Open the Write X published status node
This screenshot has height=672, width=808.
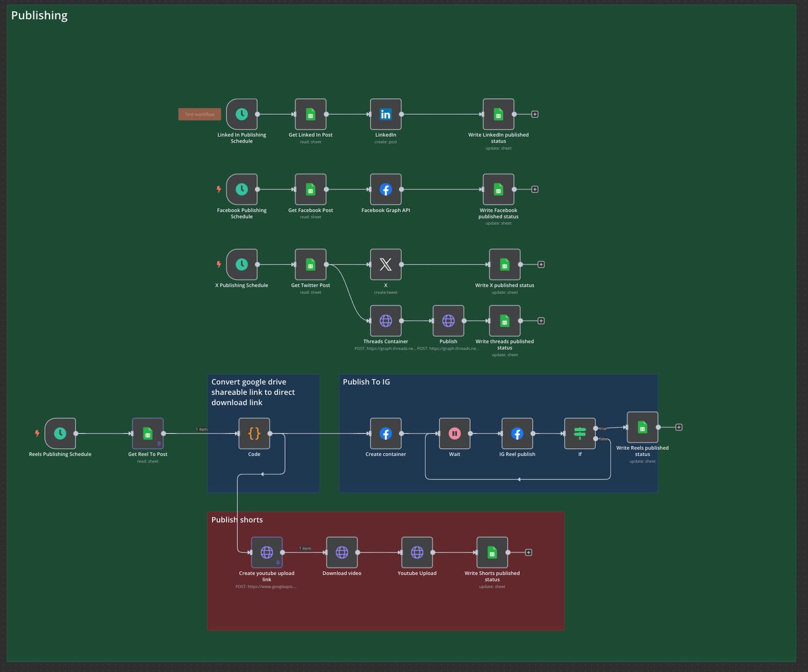[x=504, y=264]
